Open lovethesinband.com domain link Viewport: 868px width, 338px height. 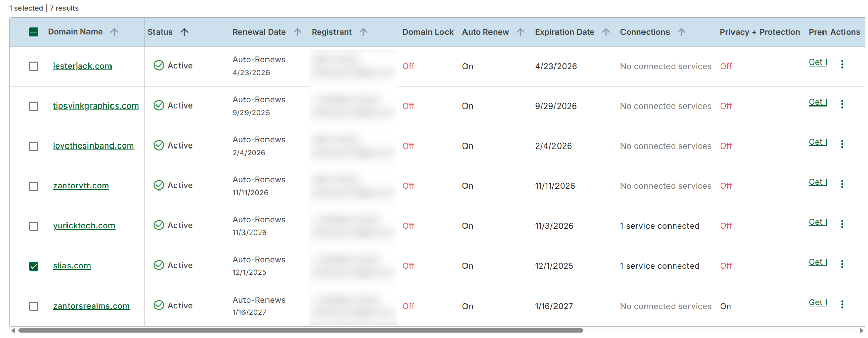(x=94, y=146)
